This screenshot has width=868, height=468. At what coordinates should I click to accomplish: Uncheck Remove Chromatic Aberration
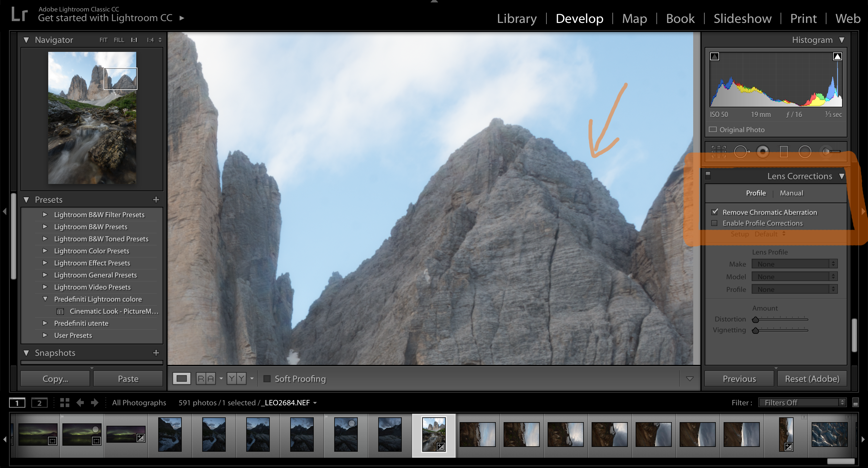point(715,212)
